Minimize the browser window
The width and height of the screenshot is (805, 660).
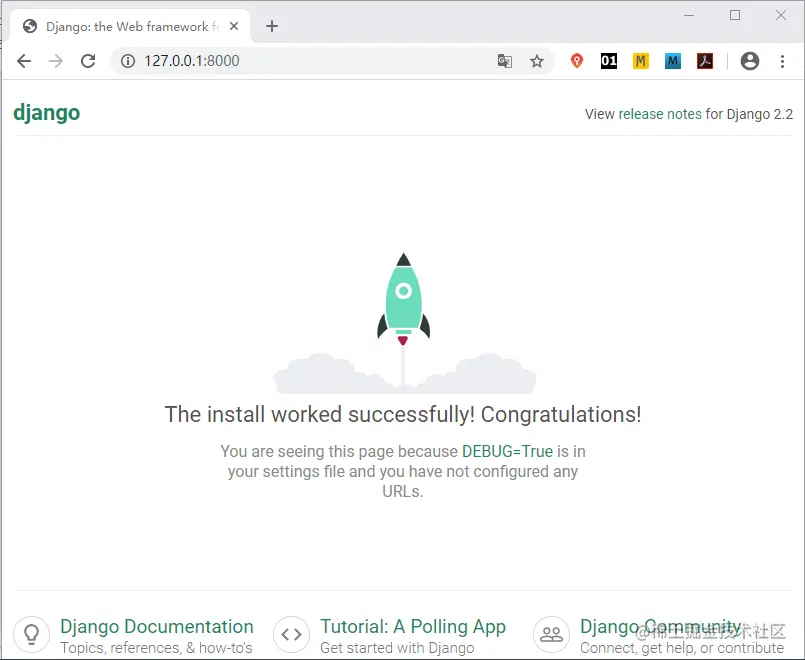pyautogui.click(x=689, y=15)
